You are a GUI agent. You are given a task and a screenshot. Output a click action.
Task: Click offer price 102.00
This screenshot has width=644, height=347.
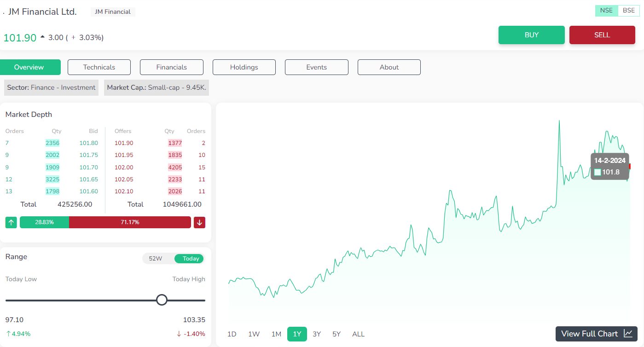click(x=124, y=167)
